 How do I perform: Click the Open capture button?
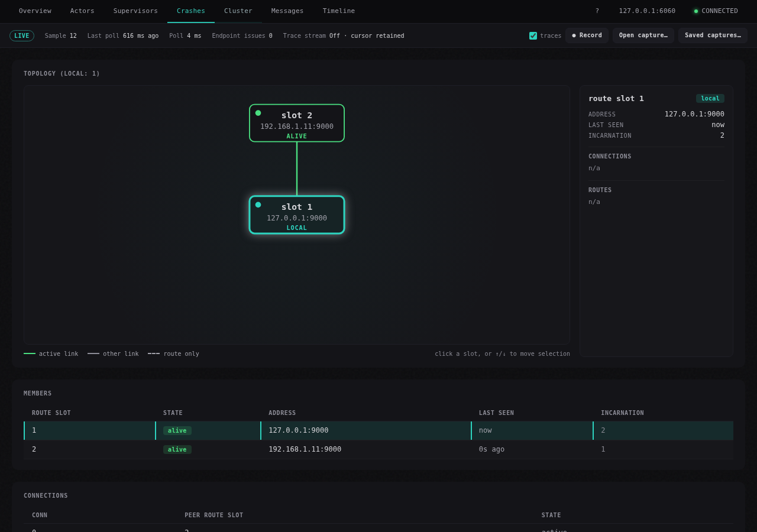pyautogui.click(x=643, y=35)
